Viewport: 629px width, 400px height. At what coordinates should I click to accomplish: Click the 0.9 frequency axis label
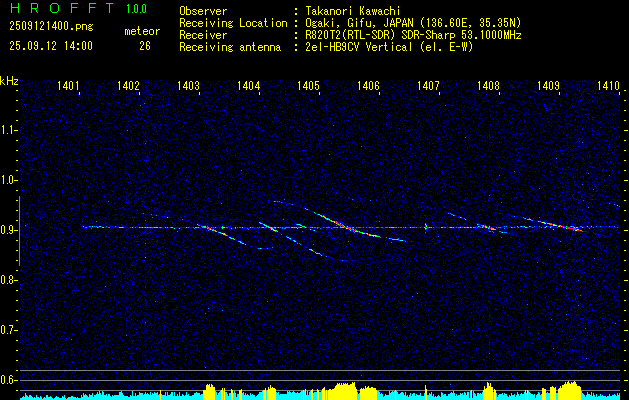pyautogui.click(x=7, y=230)
